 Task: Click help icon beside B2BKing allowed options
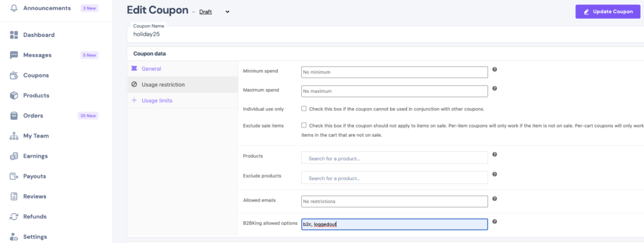tap(494, 221)
